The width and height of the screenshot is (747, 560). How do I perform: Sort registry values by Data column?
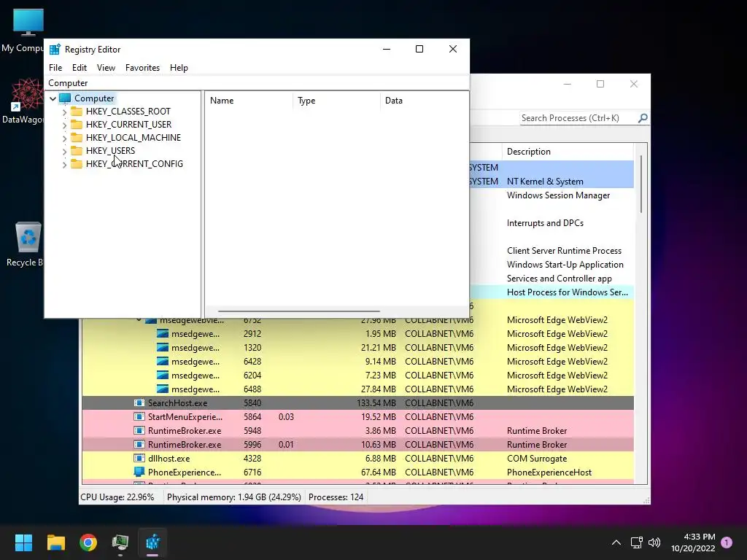pyautogui.click(x=424, y=101)
